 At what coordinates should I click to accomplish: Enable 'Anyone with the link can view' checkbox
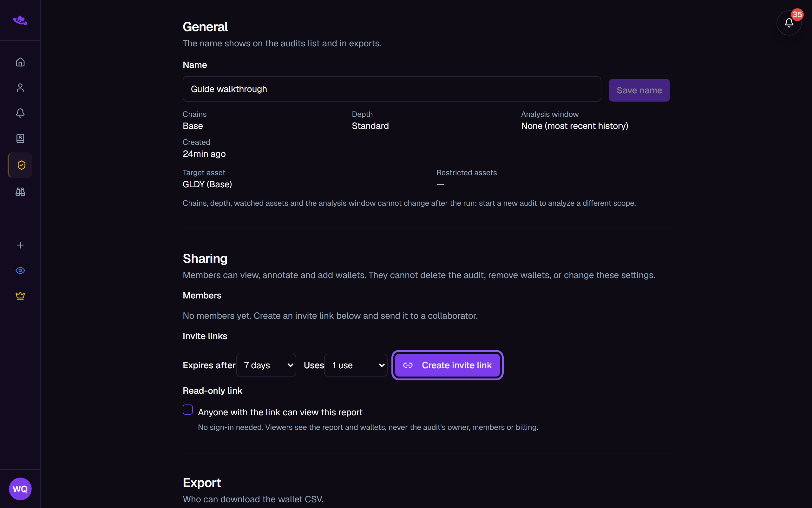coord(187,410)
